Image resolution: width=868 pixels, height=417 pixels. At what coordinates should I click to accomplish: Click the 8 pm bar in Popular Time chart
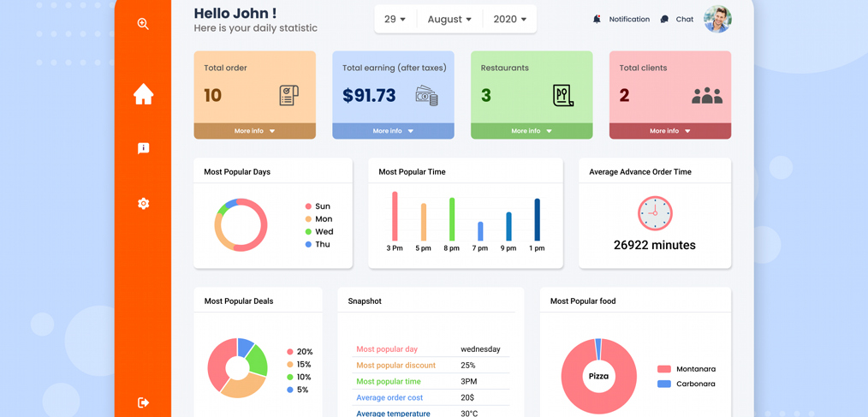pos(452,219)
